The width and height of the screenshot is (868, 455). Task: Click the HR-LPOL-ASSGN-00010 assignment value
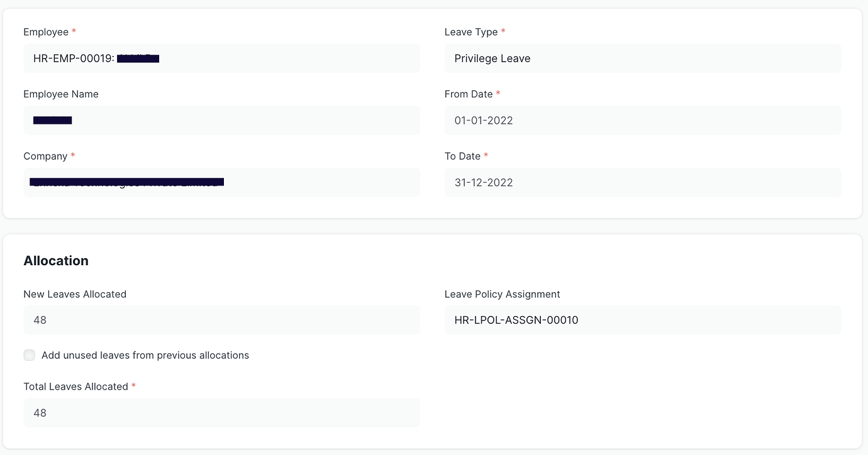point(516,320)
